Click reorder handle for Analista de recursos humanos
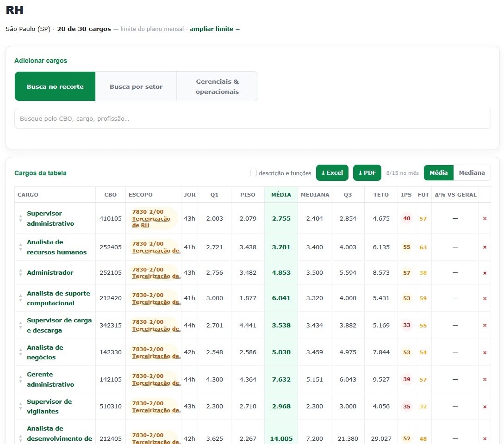 pyautogui.click(x=20, y=247)
